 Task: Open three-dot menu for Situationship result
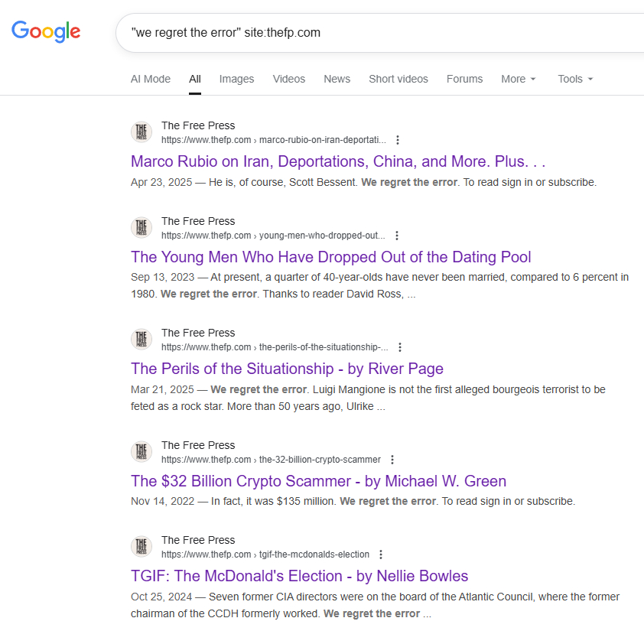coord(400,347)
